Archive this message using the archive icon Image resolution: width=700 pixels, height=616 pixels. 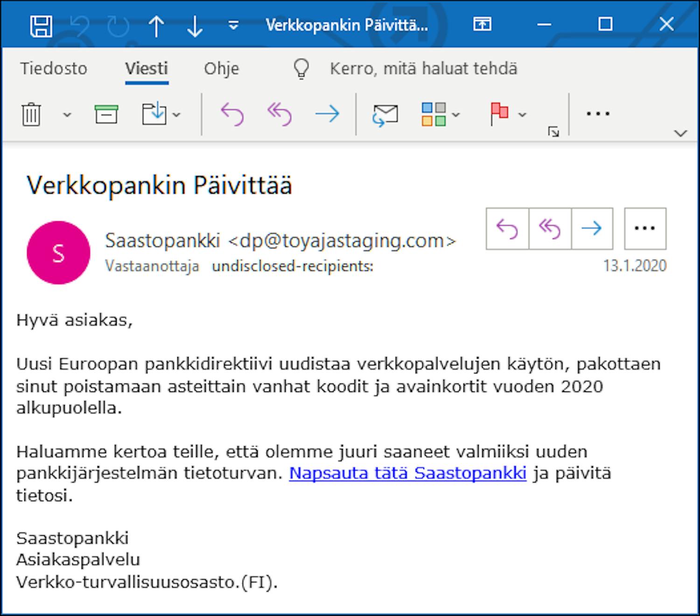[x=106, y=113]
